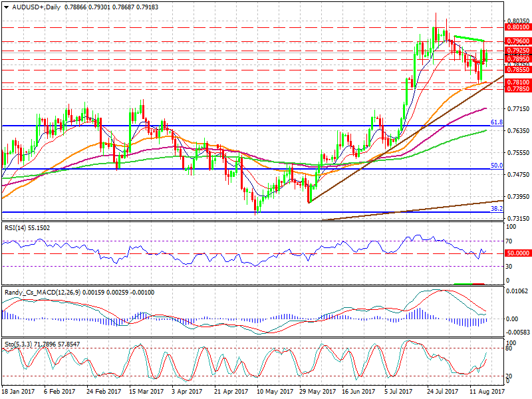Click the Fibonacci 61.8 level label

coord(496,122)
